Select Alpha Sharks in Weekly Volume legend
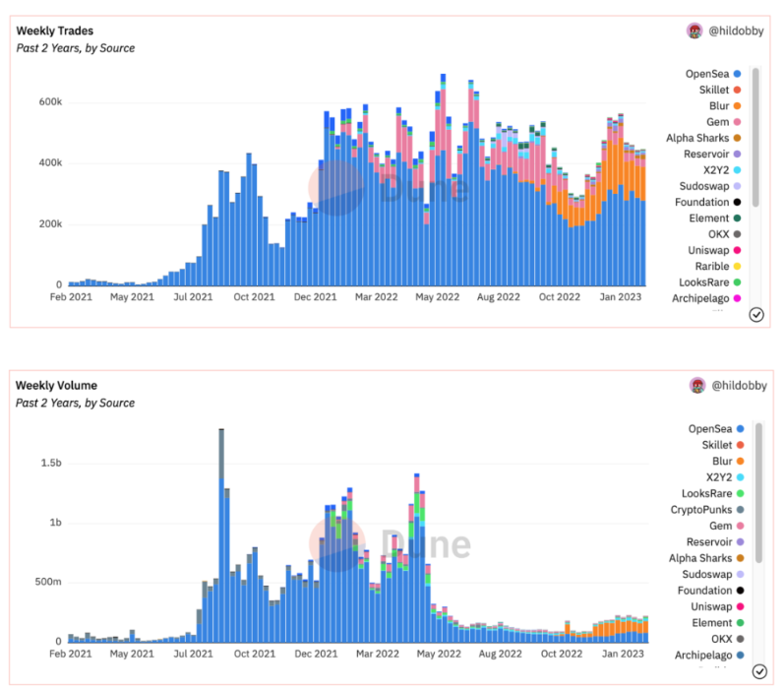The width and height of the screenshot is (784, 689). point(706,558)
